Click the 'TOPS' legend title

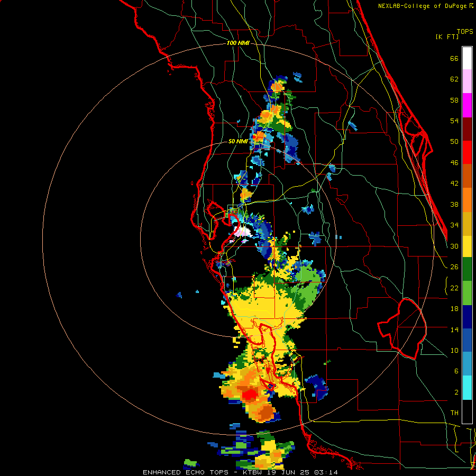pyautogui.click(x=465, y=31)
